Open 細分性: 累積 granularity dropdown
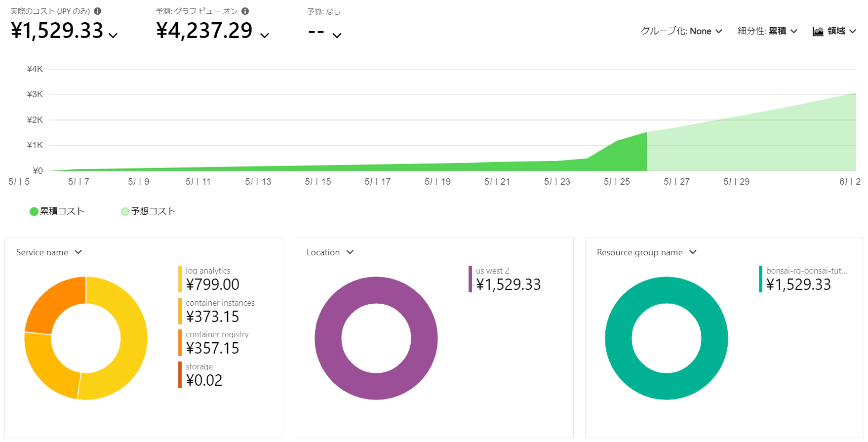 pos(768,31)
